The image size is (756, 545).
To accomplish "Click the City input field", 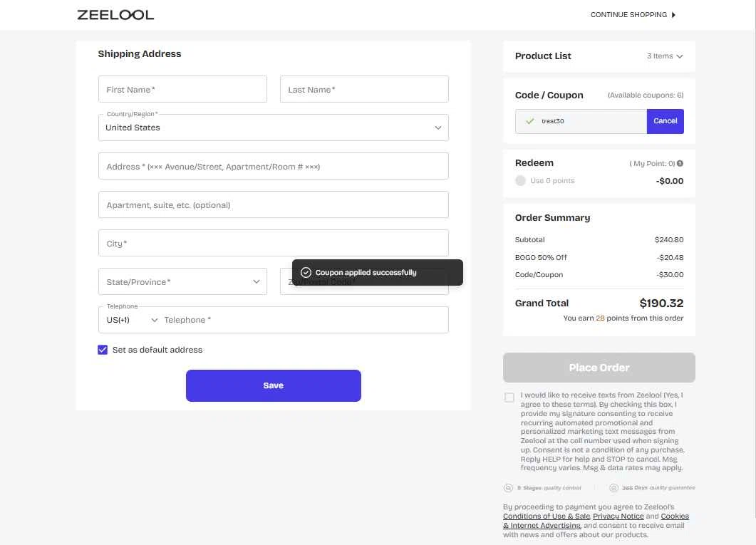I will pos(274,244).
